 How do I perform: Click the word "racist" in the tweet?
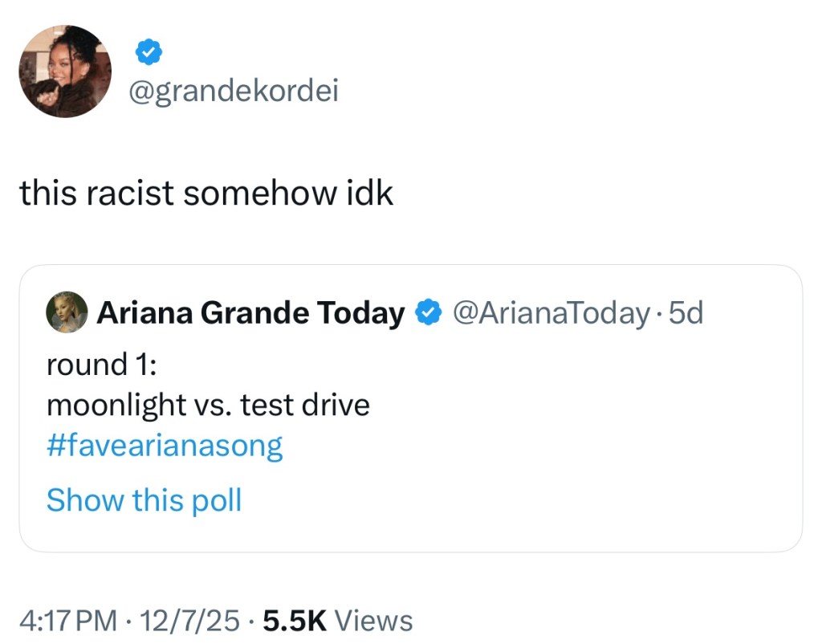coord(140,193)
